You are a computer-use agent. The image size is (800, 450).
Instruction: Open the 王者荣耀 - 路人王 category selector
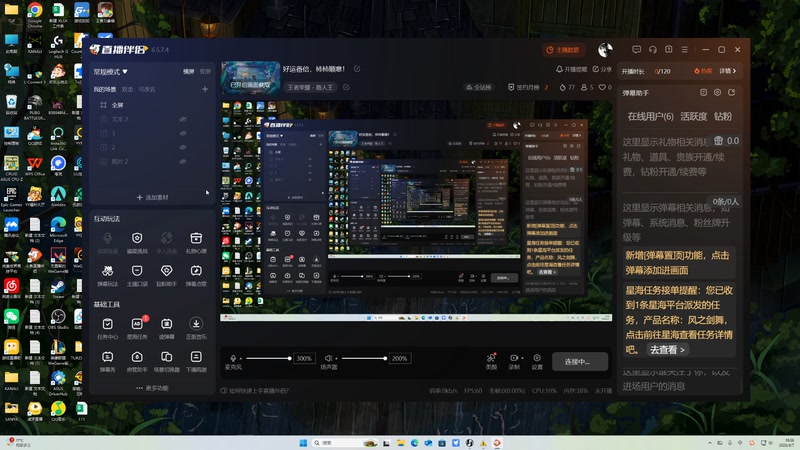coord(310,87)
